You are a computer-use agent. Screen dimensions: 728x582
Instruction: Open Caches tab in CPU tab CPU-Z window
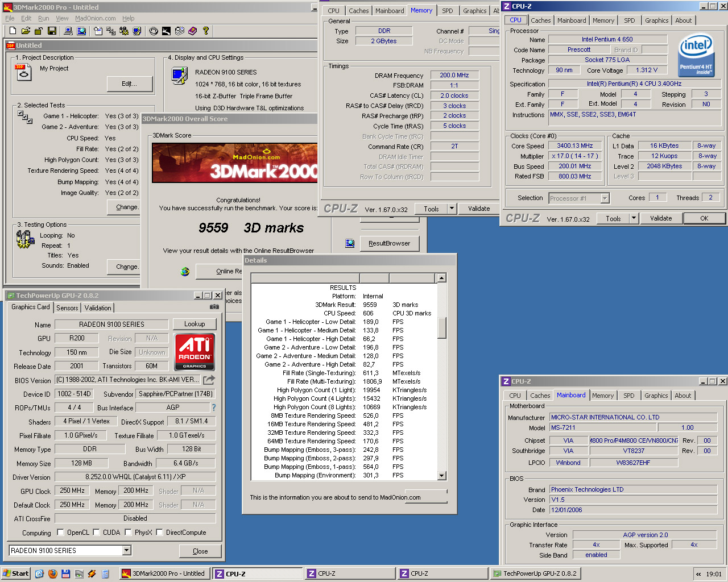540,20
